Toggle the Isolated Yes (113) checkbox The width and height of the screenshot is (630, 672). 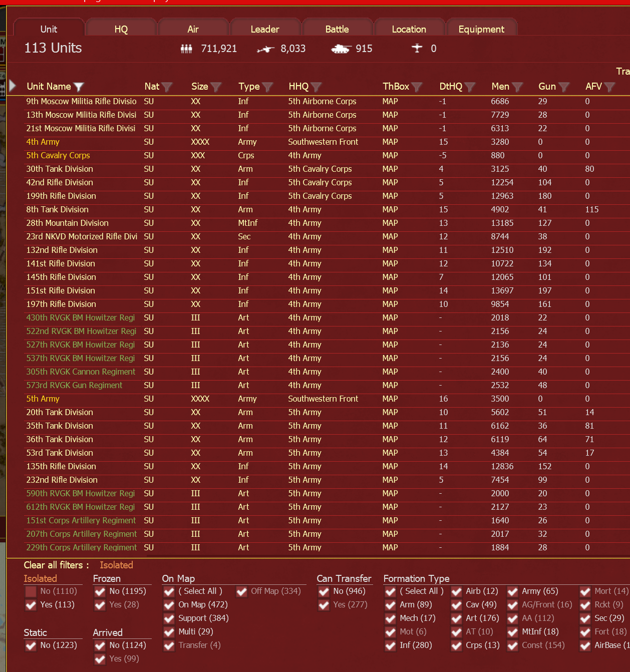tap(31, 605)
